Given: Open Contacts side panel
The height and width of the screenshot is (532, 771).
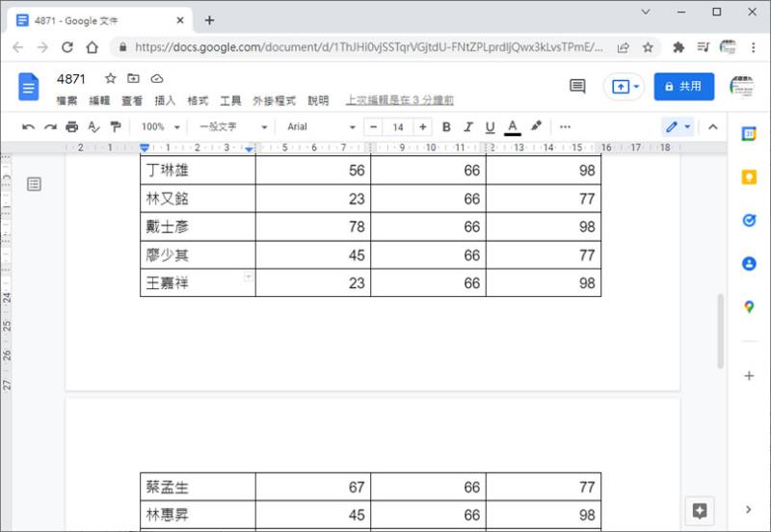Looking at the screenshot, I should pyautogui.click(x=749, y=263).
